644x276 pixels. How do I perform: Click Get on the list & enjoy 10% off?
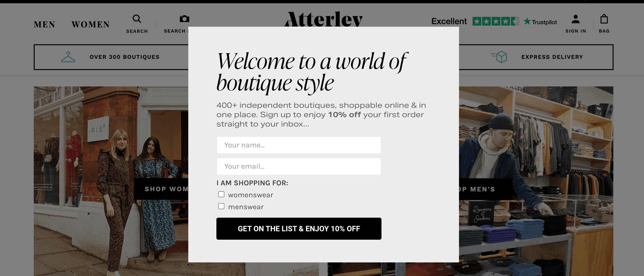299,229
